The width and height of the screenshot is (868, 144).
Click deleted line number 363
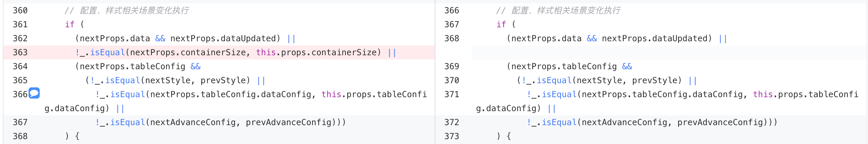click(x=20, y=52)
